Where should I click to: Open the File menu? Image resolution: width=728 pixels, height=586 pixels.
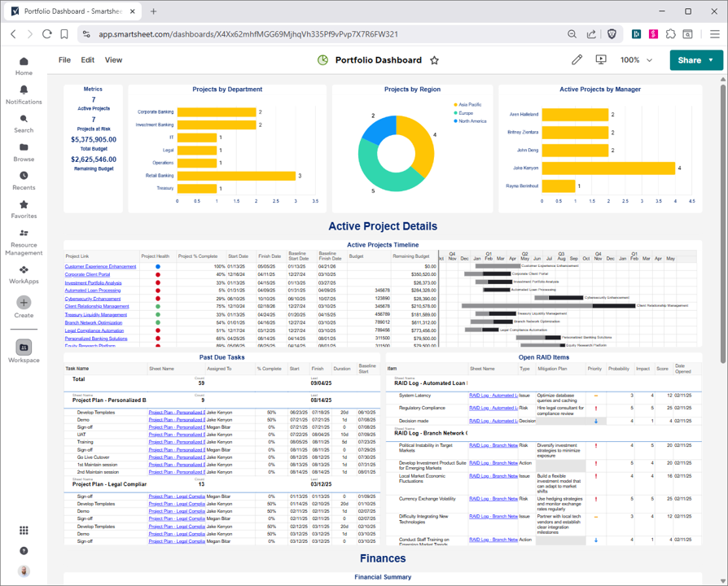[64, 60]
